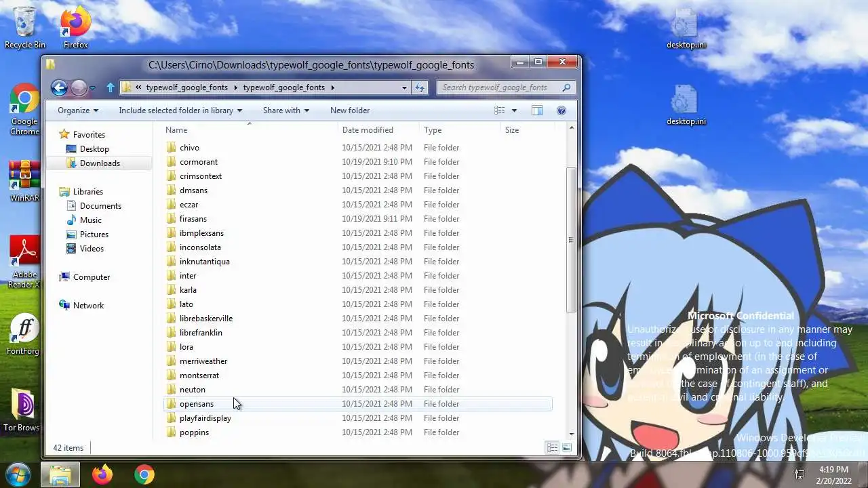This screenshot has height=488, width=868.
Task: Select the inconsolata folder icon
Action: point(171,247)
